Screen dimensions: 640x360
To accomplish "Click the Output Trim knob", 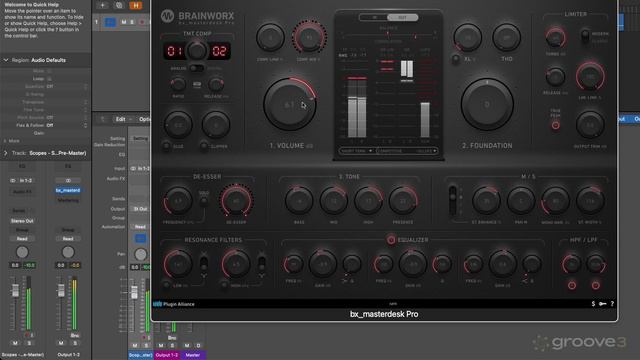I will [590, 125].
